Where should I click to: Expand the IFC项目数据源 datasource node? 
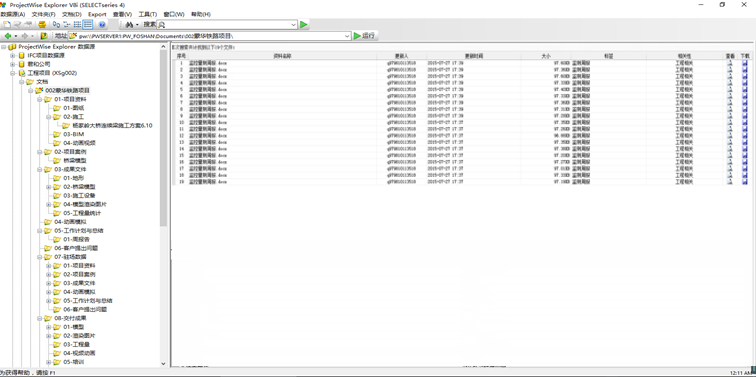[x=13, y=55]
